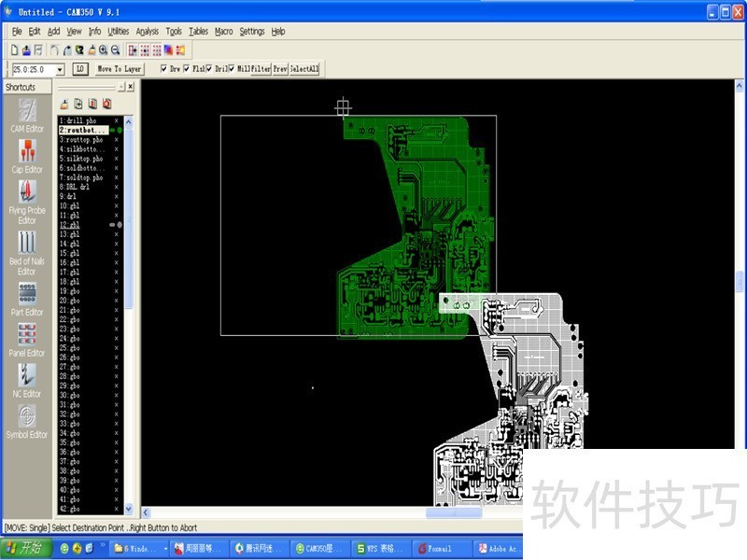This screenshot has width=747, height=560.
Task: Click the SelectAll button
Action: point(304,69)
